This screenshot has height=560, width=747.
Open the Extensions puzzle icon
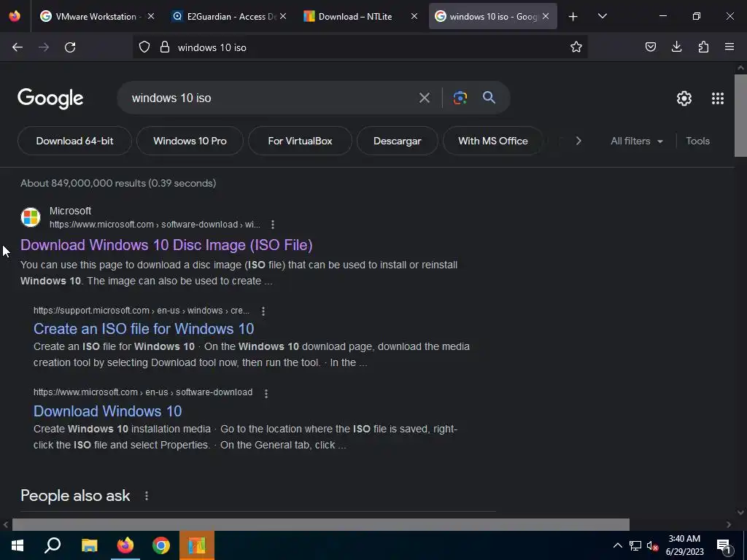[x=703, y=47]
